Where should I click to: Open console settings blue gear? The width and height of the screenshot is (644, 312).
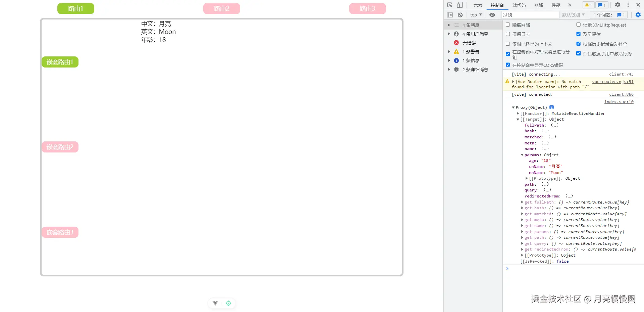638,15
